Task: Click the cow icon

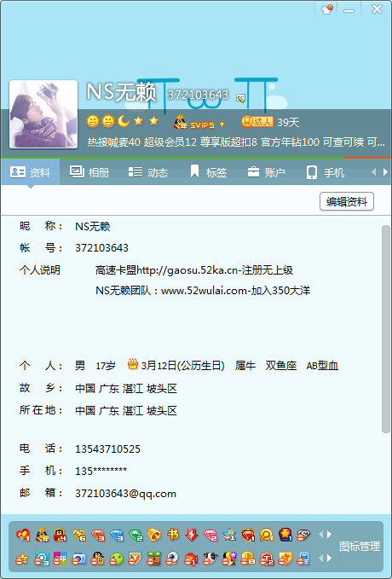Action: coord(210,559)
